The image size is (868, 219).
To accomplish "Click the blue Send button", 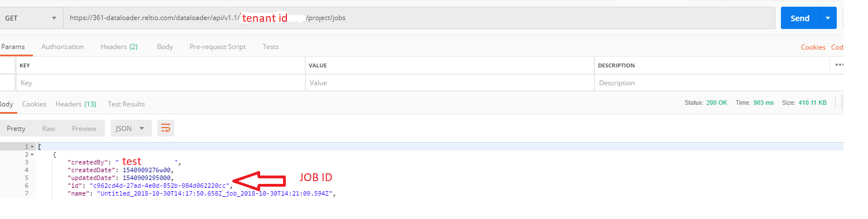I will click(800, 18).
